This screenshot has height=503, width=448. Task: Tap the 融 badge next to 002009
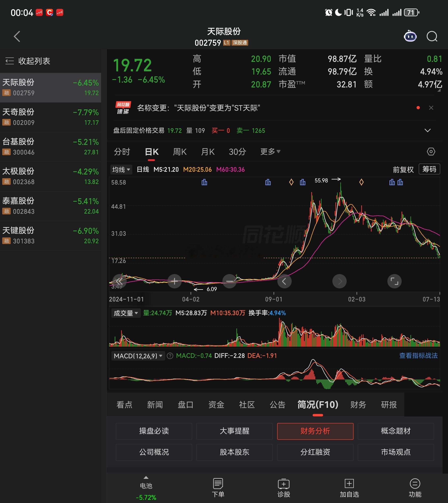click(x=6, y=122)
